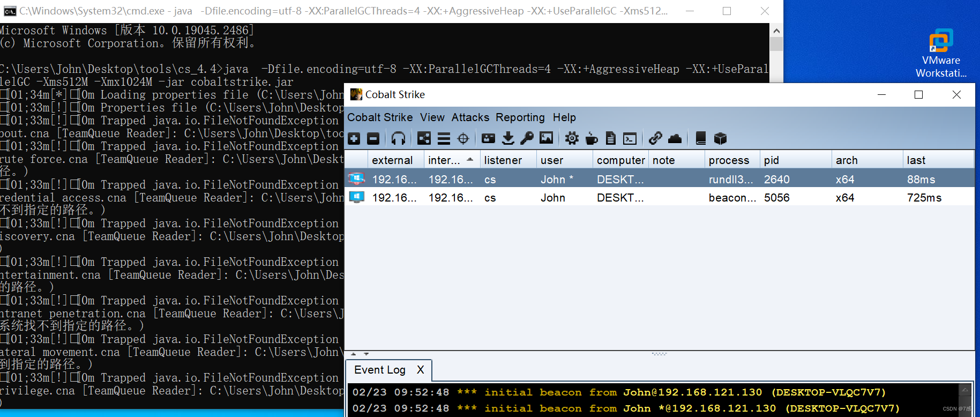Click Manage Web Server cloud icon
The image size is (980, 417).
[675, 139]
